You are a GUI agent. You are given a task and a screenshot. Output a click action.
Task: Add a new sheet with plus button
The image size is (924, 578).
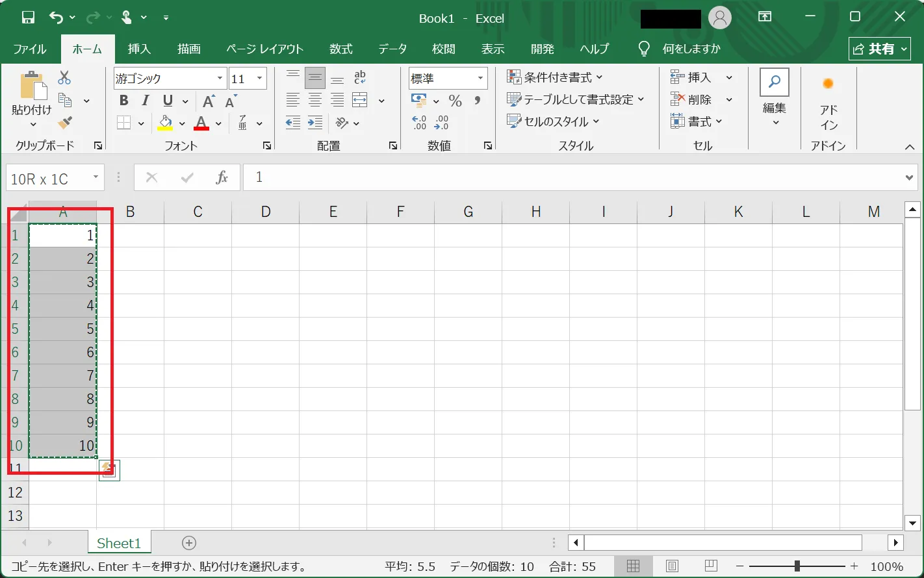point(189,543)
